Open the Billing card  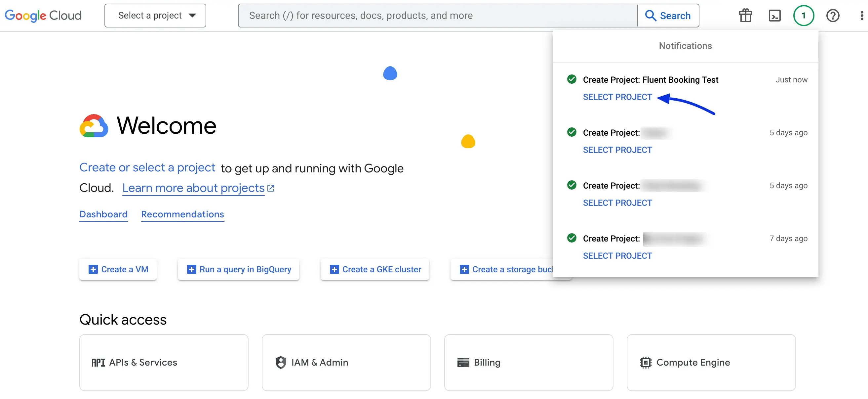click(x=528, y=363)
